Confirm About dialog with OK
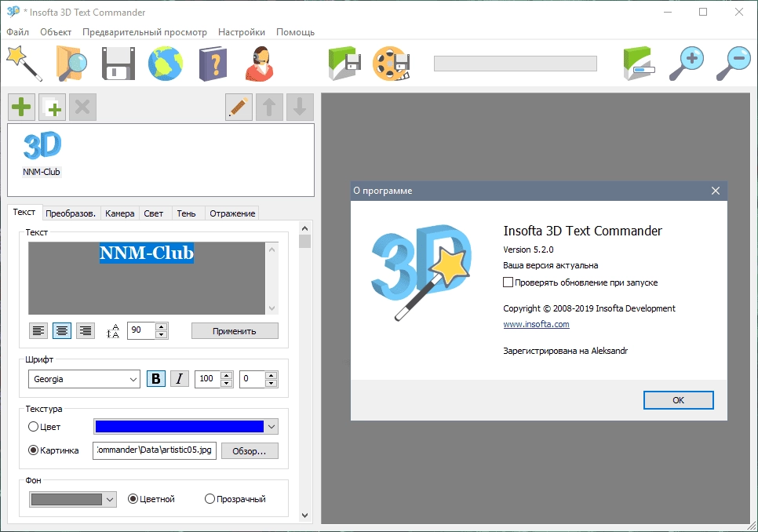The image size is (758, 532). pos(678,400)
